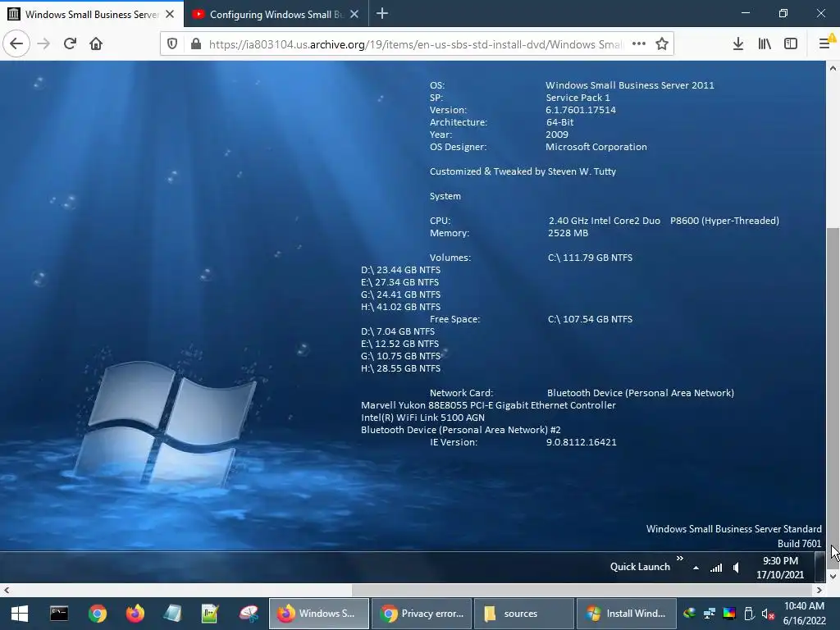
Task: Click the Customized & Tweaked by Steven W. Tutty text
Action: click(523, 171)
